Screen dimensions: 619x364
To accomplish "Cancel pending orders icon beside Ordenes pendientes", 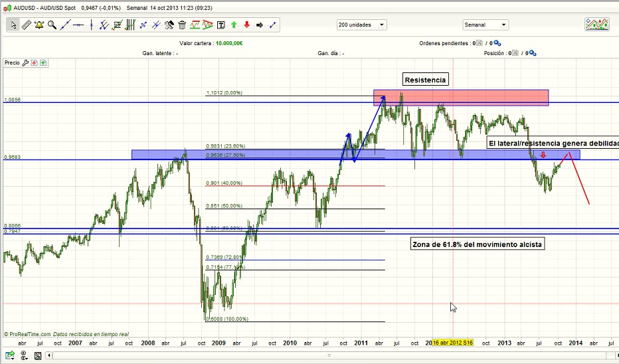I will [480, 43].
